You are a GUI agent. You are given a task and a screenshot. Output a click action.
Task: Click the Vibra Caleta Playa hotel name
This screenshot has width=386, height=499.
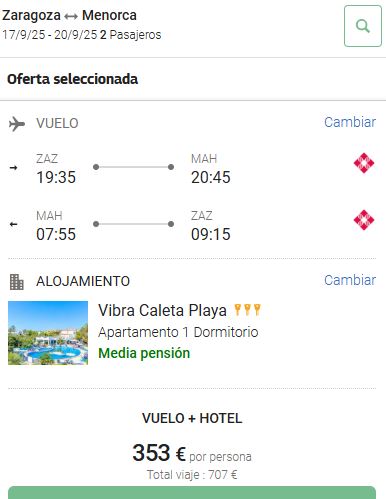tap(162, 310)
